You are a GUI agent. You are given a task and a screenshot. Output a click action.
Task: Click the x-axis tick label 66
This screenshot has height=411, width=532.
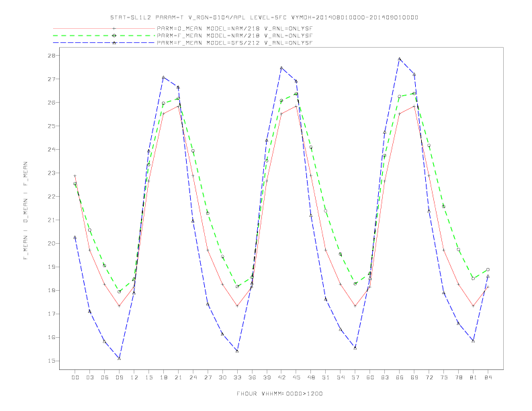tap(400, 377)
